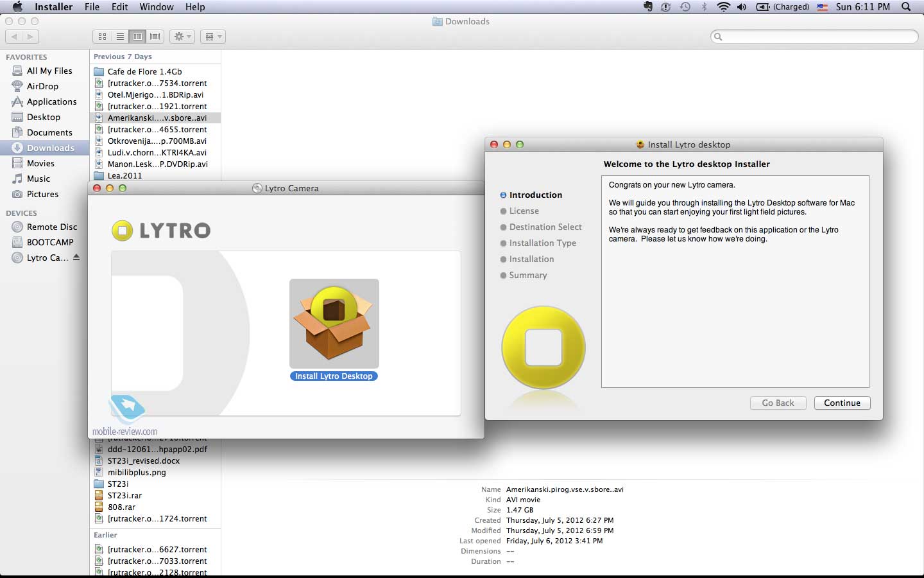Click the Install Lytro Desktop package icon

click(x=334, y=323)
